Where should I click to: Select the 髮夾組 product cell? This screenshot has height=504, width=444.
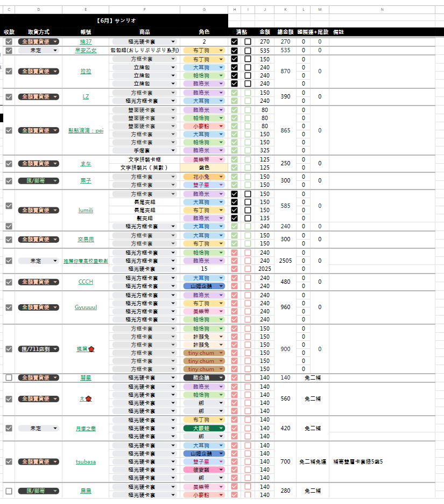(x=145, y=218)
